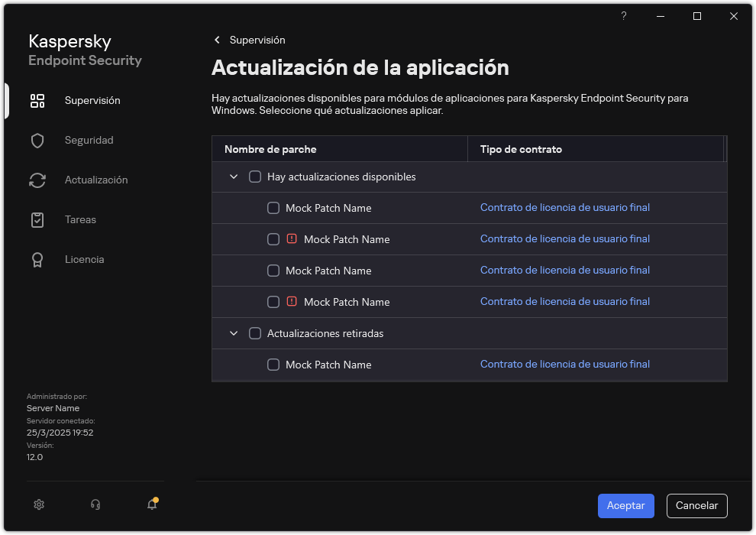
Task: Open Contrato de licencia de usuario final link
Action: (564, 207)
